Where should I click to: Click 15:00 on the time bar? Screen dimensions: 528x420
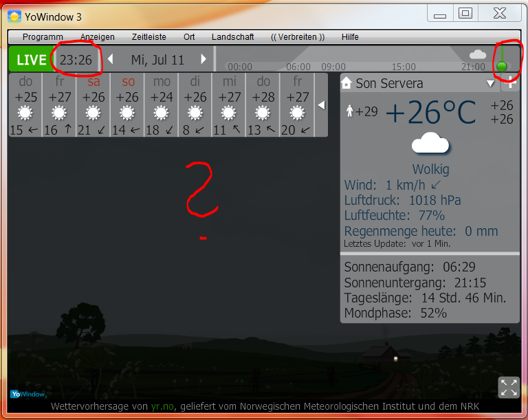[404, 67]
